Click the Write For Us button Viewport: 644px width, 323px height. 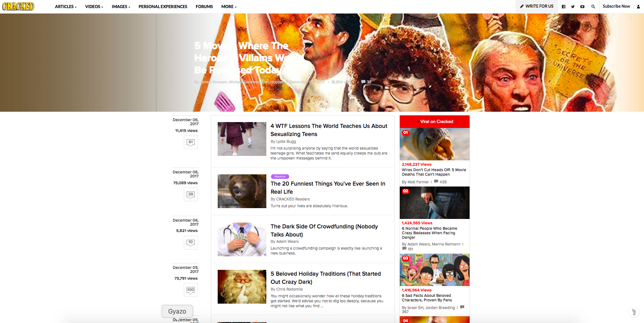point(536,6)
